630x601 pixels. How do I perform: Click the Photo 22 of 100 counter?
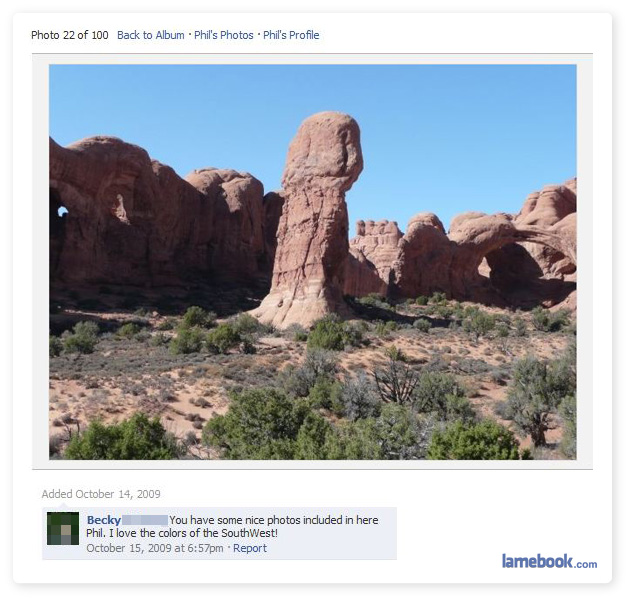pos(70,35)
